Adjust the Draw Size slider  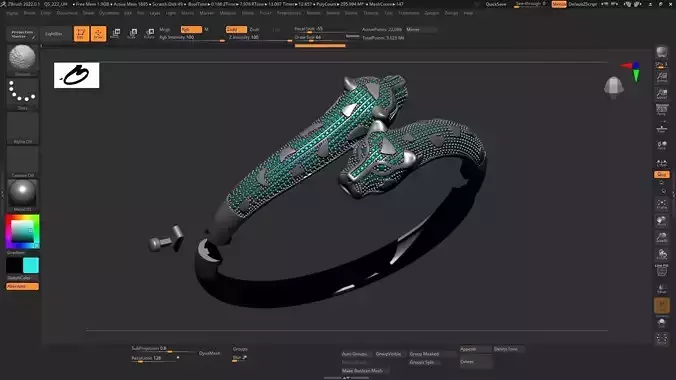tap(320, 38)
